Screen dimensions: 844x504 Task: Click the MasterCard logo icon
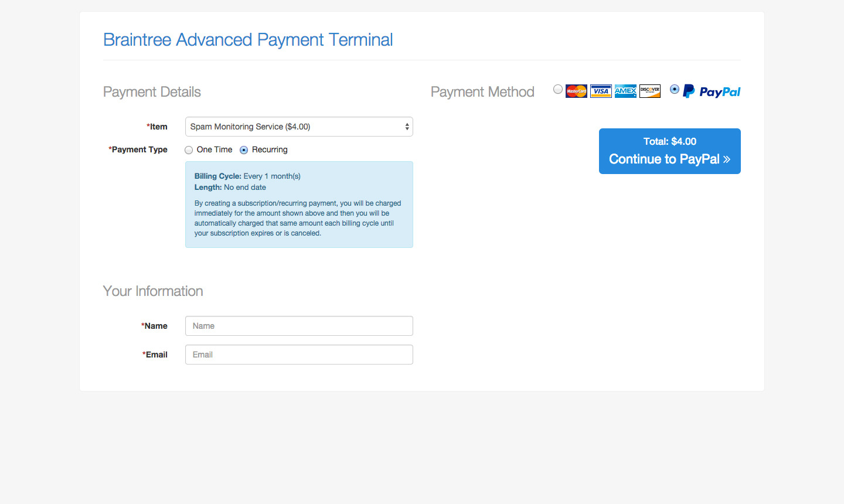576,91
